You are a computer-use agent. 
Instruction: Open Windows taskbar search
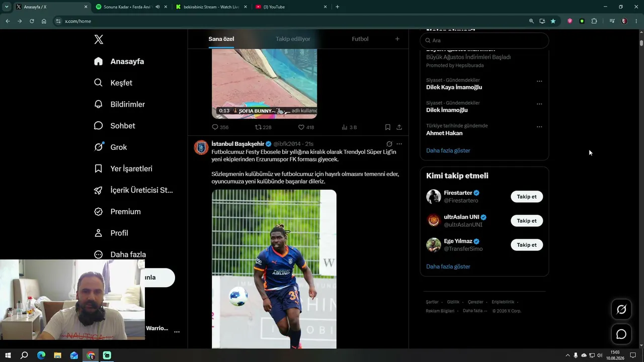(x=24, y=355)
